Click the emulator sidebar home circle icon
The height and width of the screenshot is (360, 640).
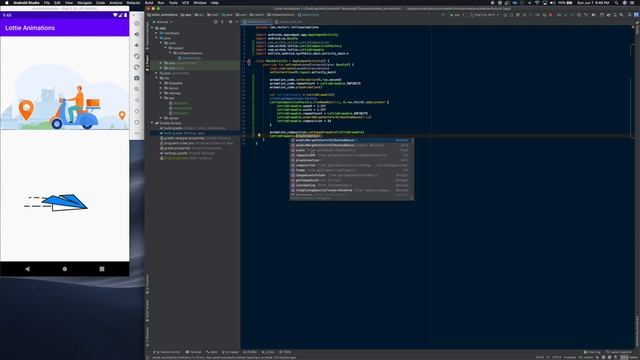137,111
